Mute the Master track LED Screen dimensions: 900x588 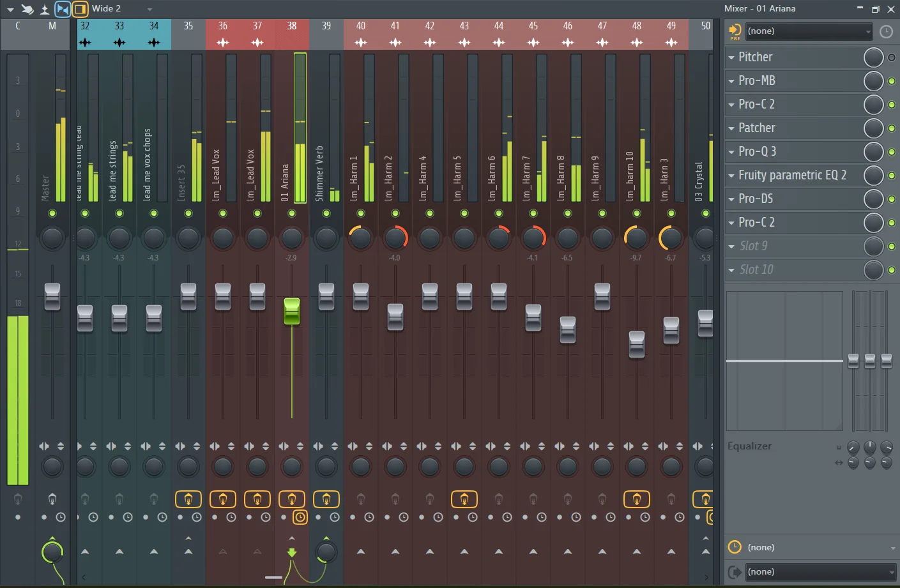(x=52, y=213)
